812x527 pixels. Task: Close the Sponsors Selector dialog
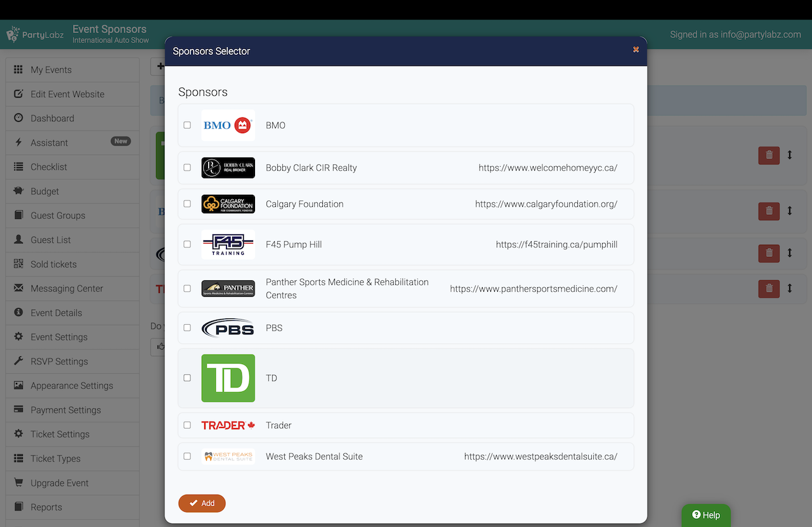pos(636,49)
